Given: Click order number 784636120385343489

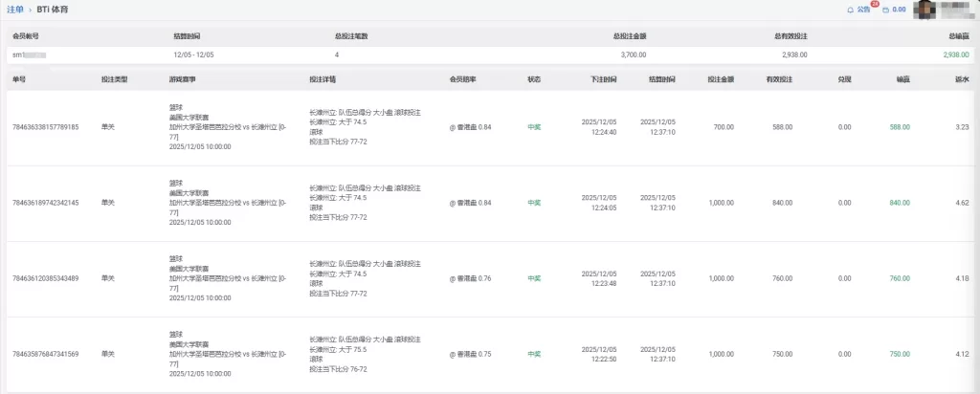Looking at the screenshot, I should (x=45, y=278).
